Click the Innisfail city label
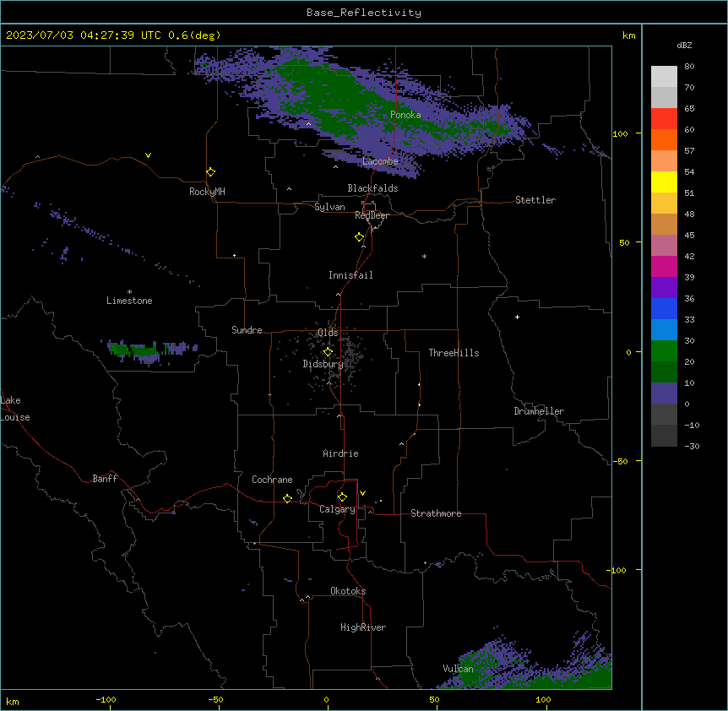The width and height of the screenshot is (728, 711). 350,275
